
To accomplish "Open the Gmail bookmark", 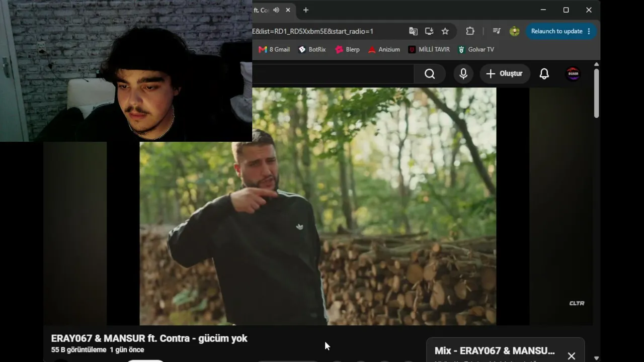I will (274, 49).
